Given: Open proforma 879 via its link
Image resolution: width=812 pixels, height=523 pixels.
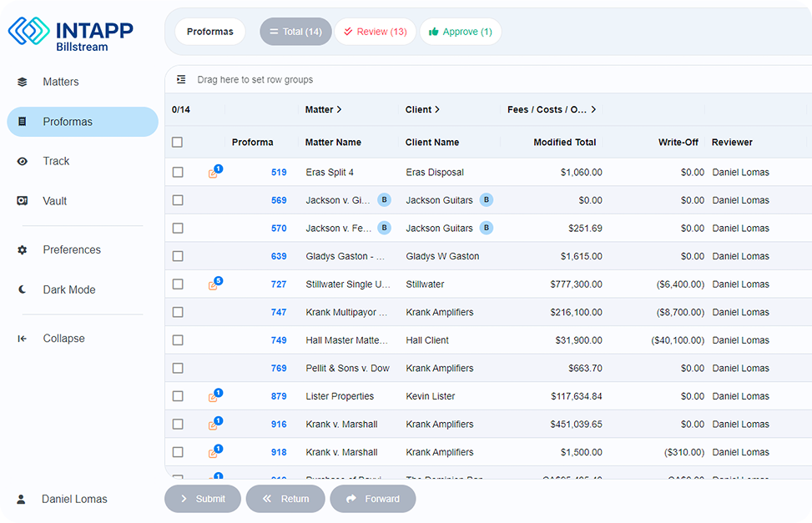Looking at the screenshot, I should pos(278,396).
